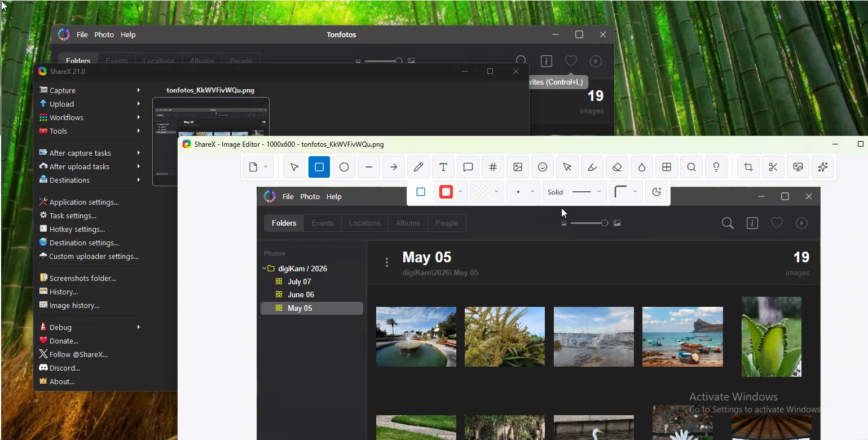
Task: Open the red border color dropdown
Action: pos(452,192)
